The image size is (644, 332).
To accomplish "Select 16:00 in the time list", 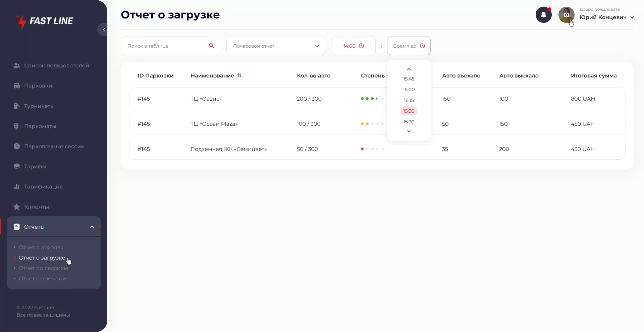I will pos(409,90).
